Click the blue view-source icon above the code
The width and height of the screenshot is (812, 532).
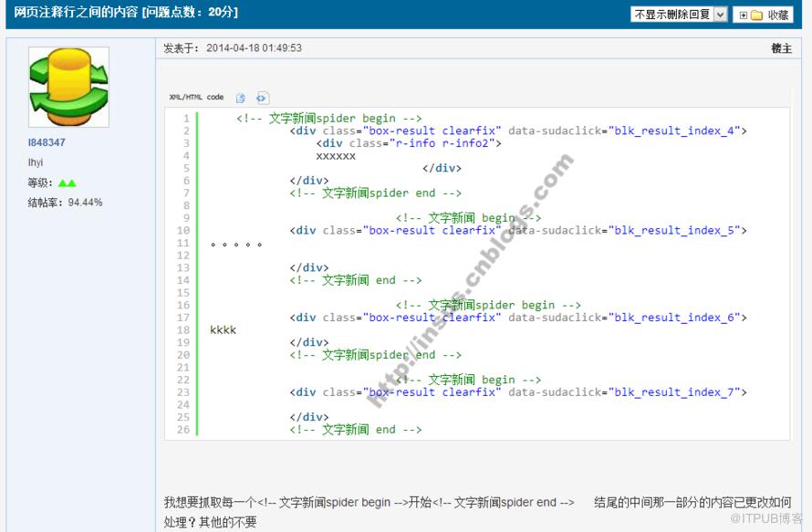pos(262,98)
